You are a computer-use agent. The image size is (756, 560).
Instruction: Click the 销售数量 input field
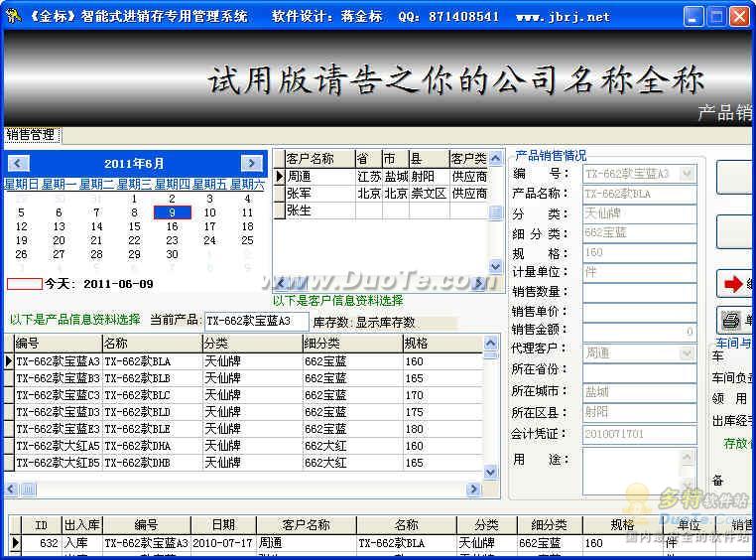point(638,292)
